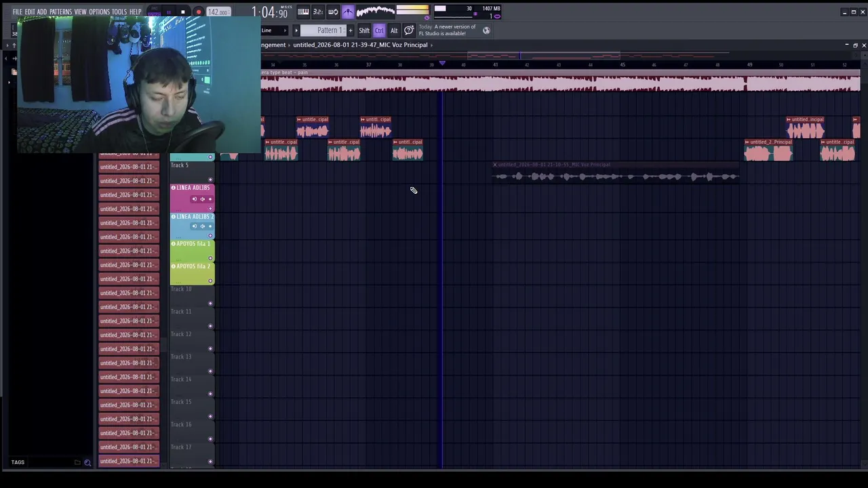Open the HELP menu
The height and width of the screenshot is (488, 868).
[135, 12]
